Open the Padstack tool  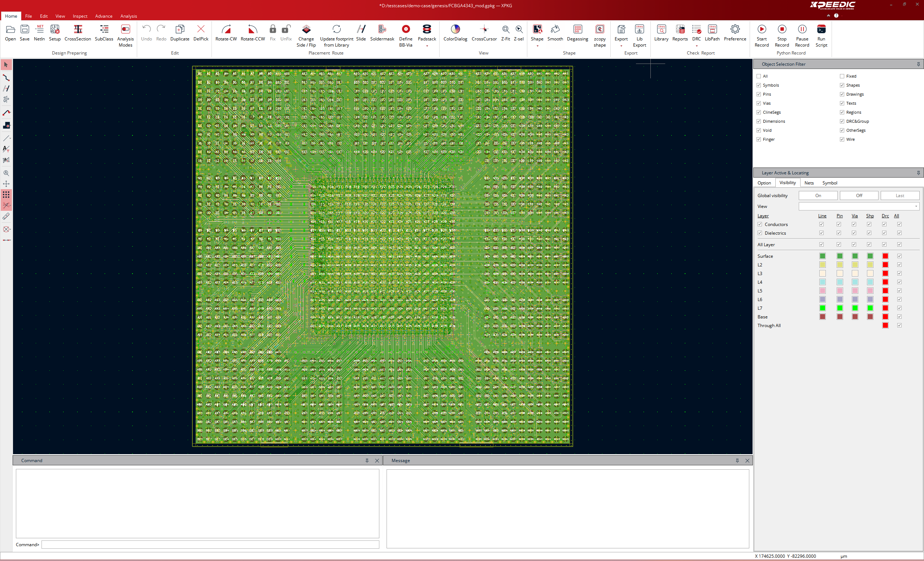[427, 34]
